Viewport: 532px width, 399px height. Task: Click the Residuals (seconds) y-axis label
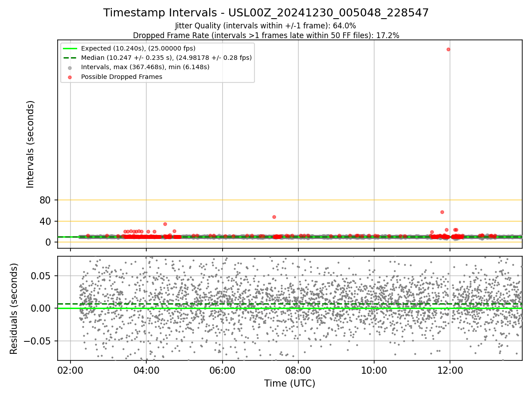14,309
